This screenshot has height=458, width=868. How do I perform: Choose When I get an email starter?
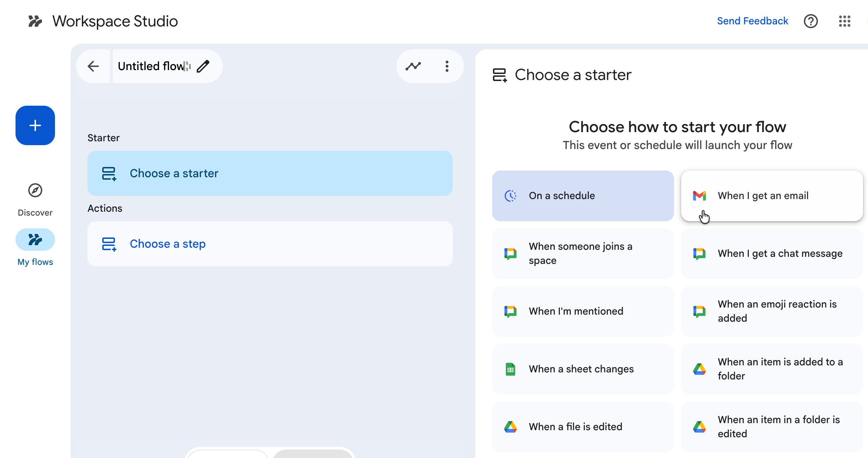pyautogui.click(x=771, y=196)
